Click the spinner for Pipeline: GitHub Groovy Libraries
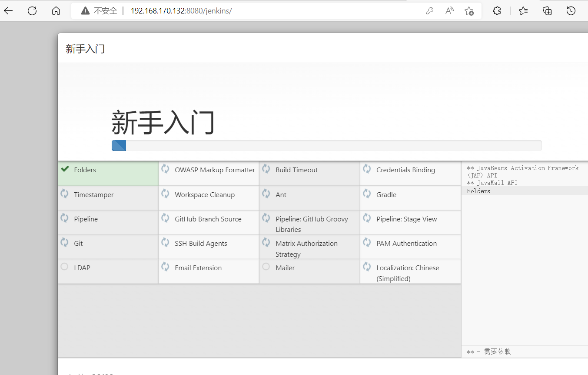The height and width of the screenshot is (375, 588). tap(266, 218)
